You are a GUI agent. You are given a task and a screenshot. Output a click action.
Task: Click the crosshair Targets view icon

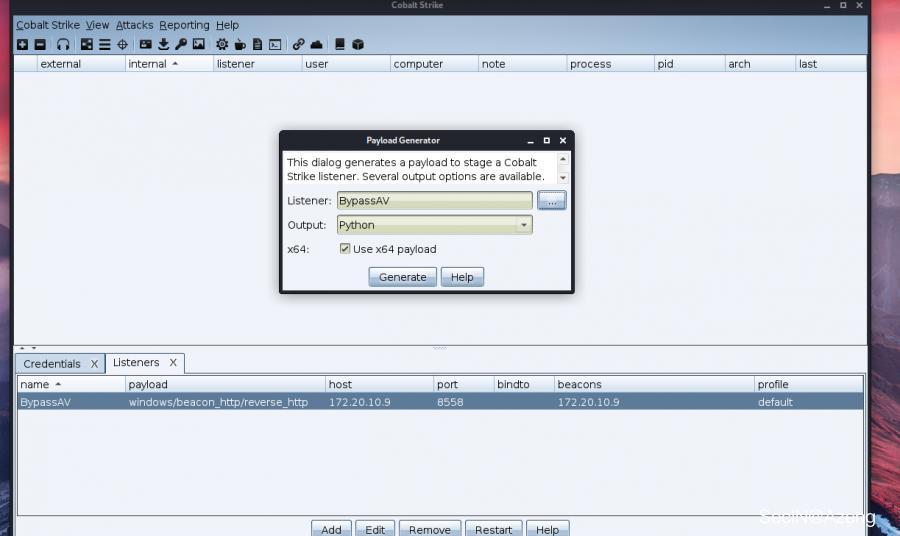(122, 44)
